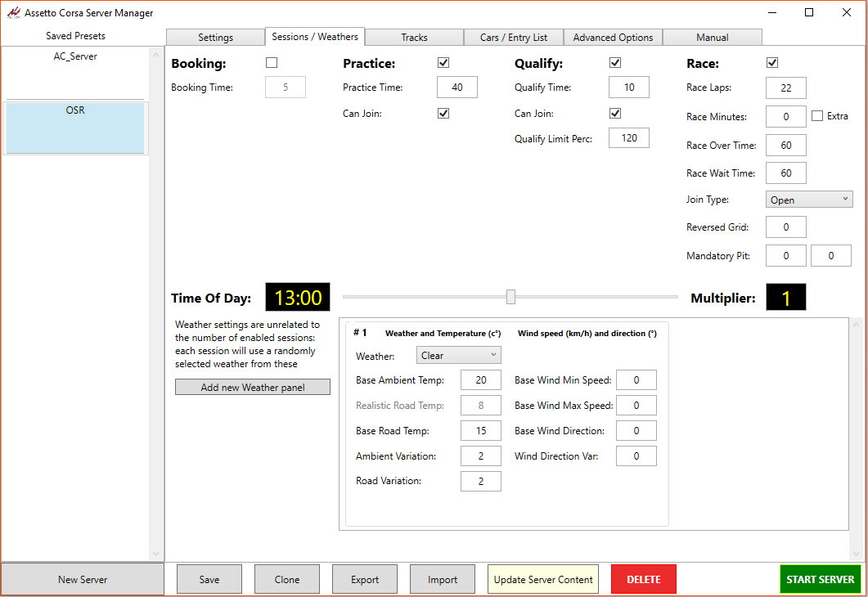Enable the Extra lap checkbox
Image resolution: width=868 pixels, height=597 pixels.
(817, 115)
